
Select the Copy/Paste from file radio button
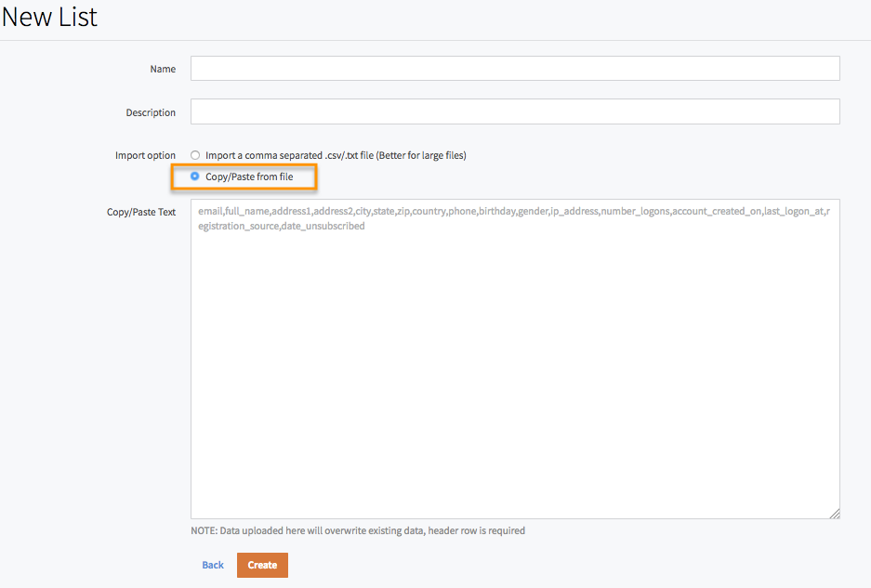[x=194, y=176]
